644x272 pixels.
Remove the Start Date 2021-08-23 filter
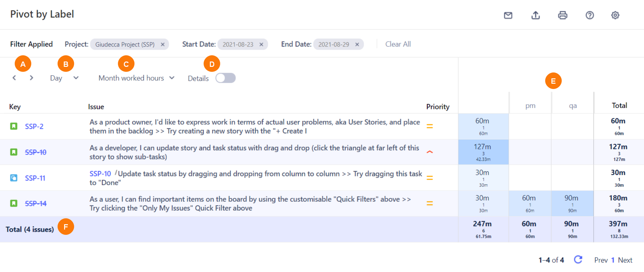pos(261,44)
